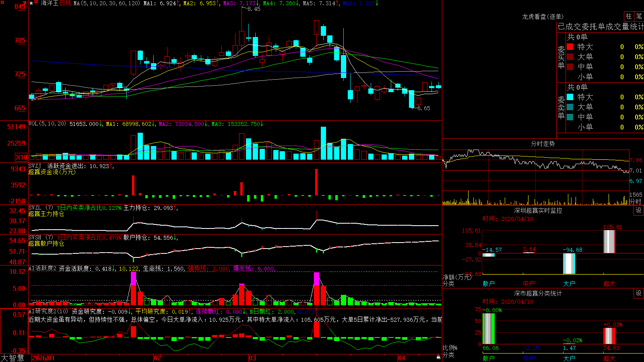Click the SVZJ indicator name
The height and width of the screenshot is (362, 644).
click(x=35, y=166)
